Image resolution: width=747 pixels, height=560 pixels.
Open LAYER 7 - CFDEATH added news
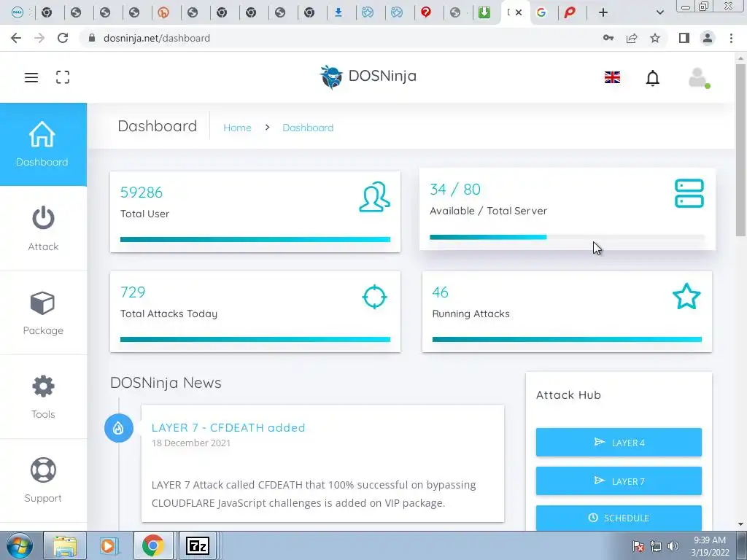(x=228, y=427)
